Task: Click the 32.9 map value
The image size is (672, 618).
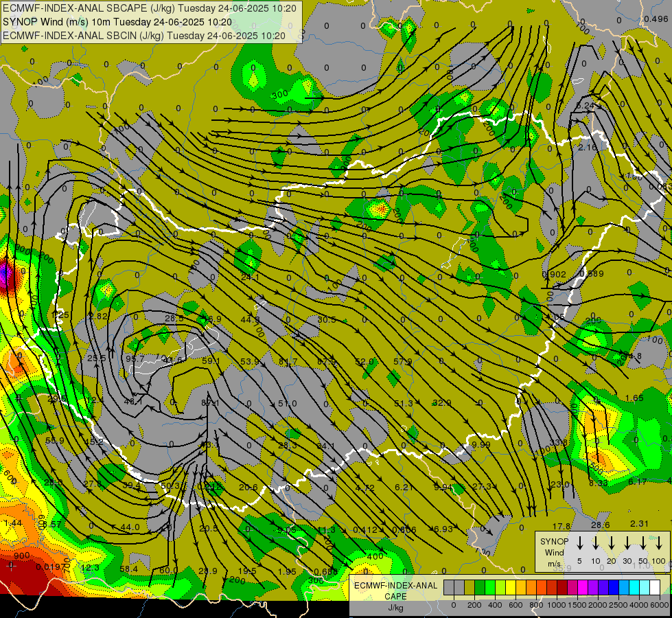Action: tap(442, 402)
